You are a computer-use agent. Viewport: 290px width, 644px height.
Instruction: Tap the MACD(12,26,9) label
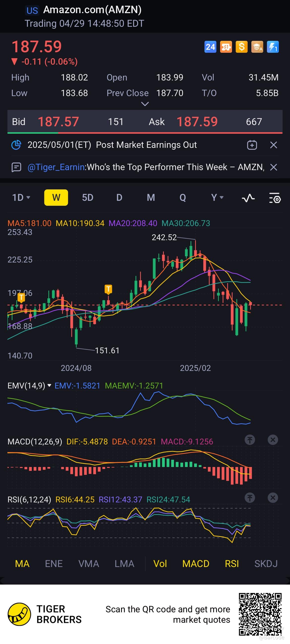coord(35,441)
